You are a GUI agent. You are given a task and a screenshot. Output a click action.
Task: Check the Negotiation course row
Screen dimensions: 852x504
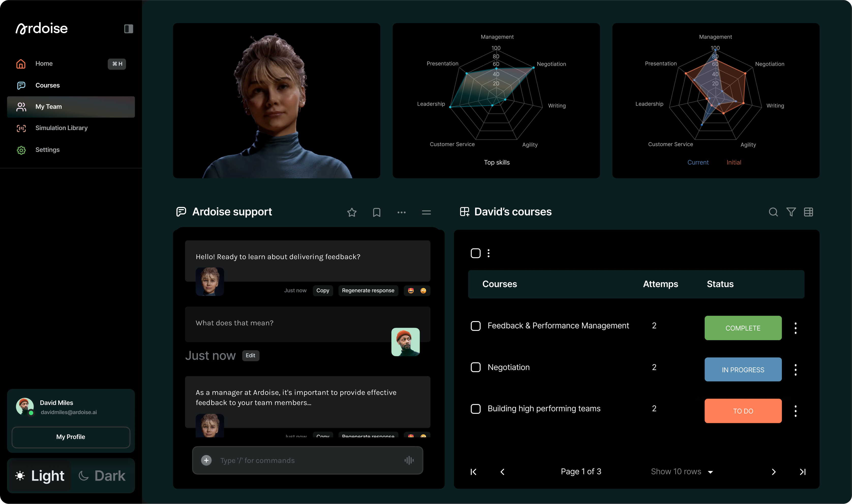[x=476, y=368]
